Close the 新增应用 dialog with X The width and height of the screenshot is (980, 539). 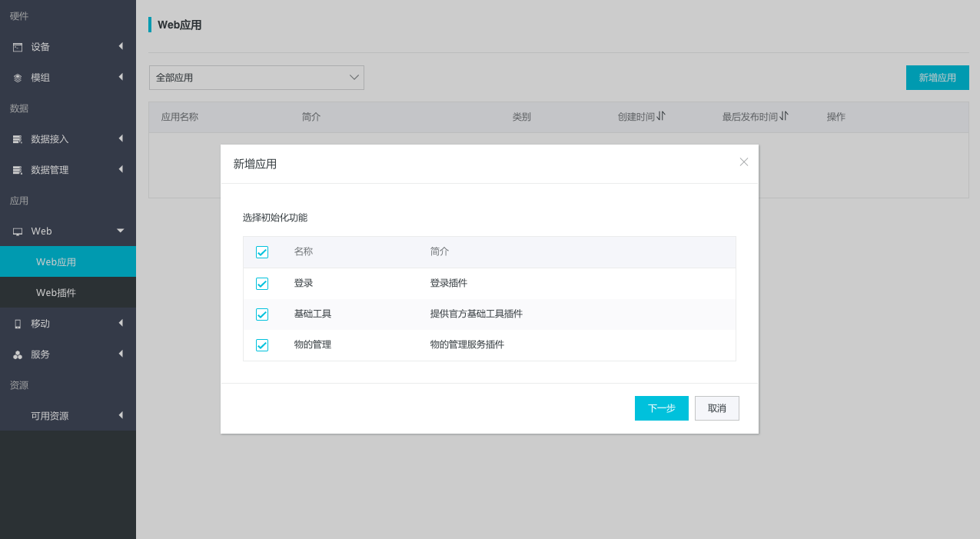[x=744, y=161]
